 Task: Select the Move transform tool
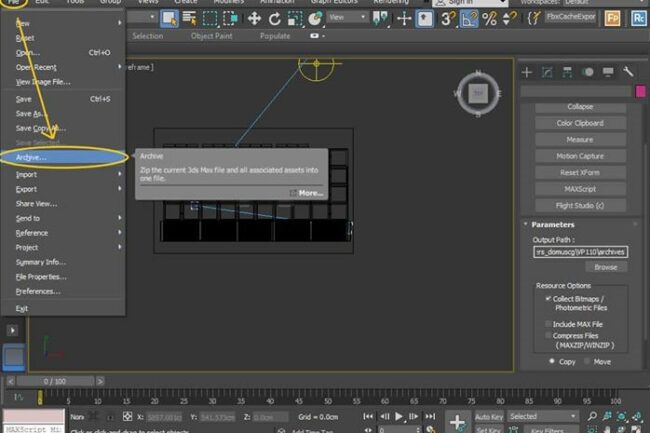[254, 18]
